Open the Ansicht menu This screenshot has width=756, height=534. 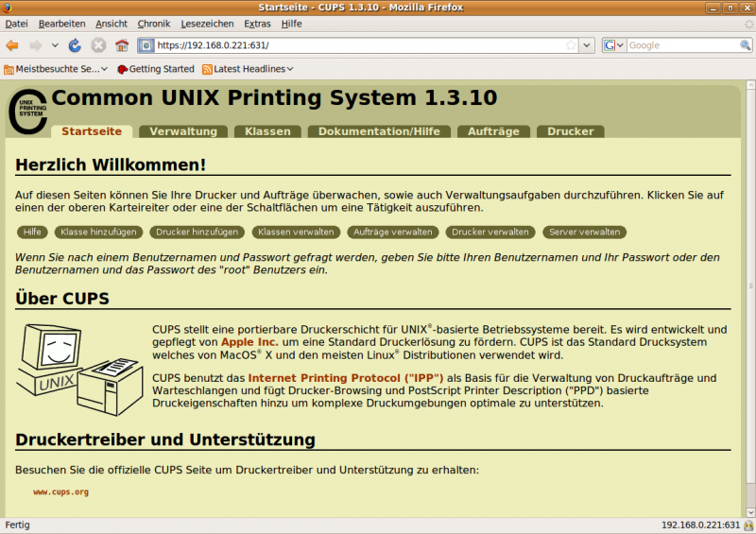(112, 24)
